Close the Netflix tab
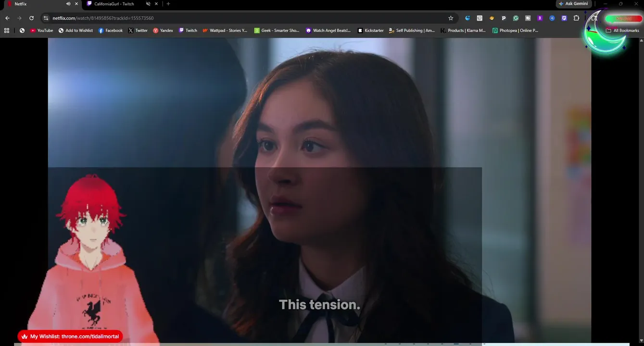The image size is (644, 346). coord(76,4)
